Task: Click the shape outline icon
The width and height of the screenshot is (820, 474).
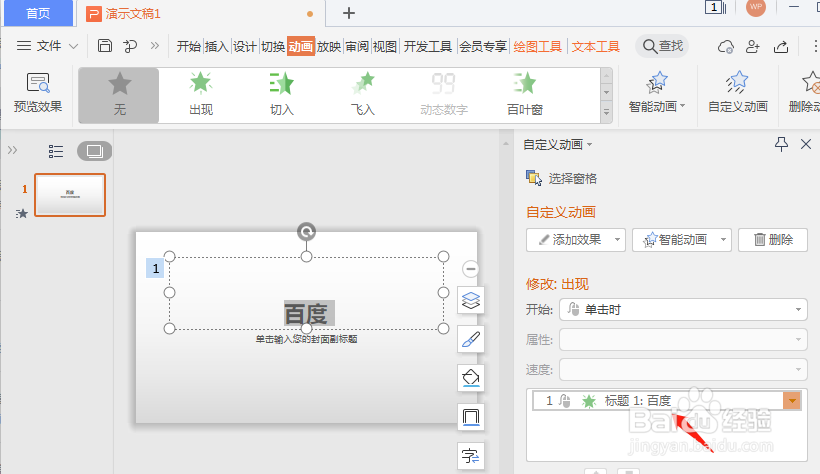Action: [471, 417]
